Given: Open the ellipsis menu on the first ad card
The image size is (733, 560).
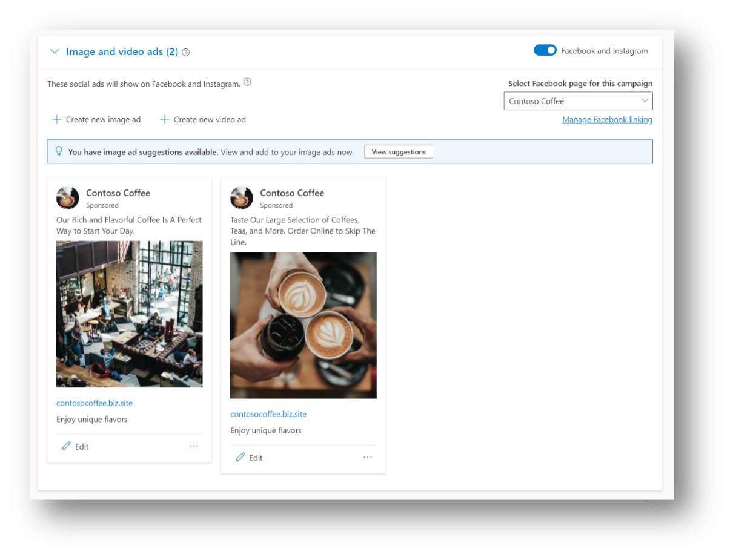Looking at the screenshot, I should pyautogui.click(x=193, y=446).
